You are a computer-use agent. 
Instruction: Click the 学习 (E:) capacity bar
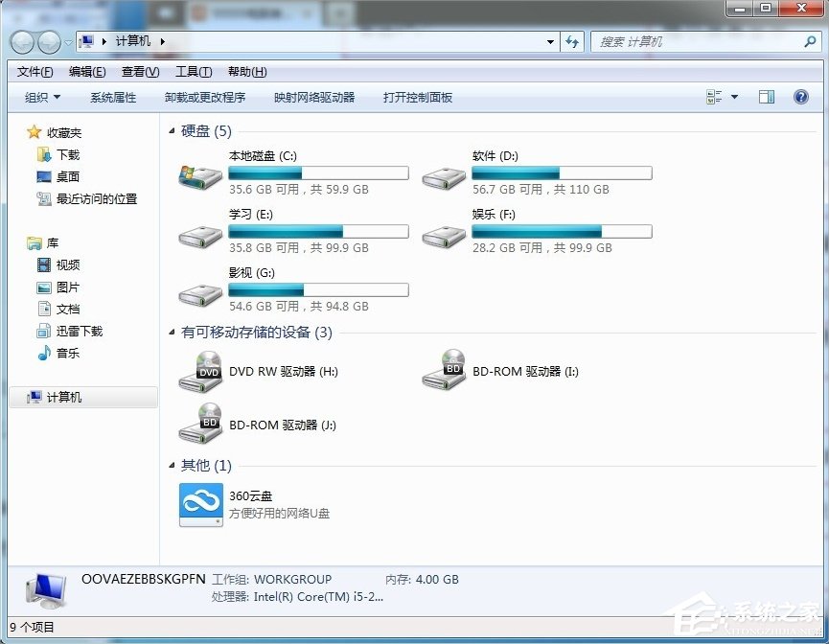point(316,231)
